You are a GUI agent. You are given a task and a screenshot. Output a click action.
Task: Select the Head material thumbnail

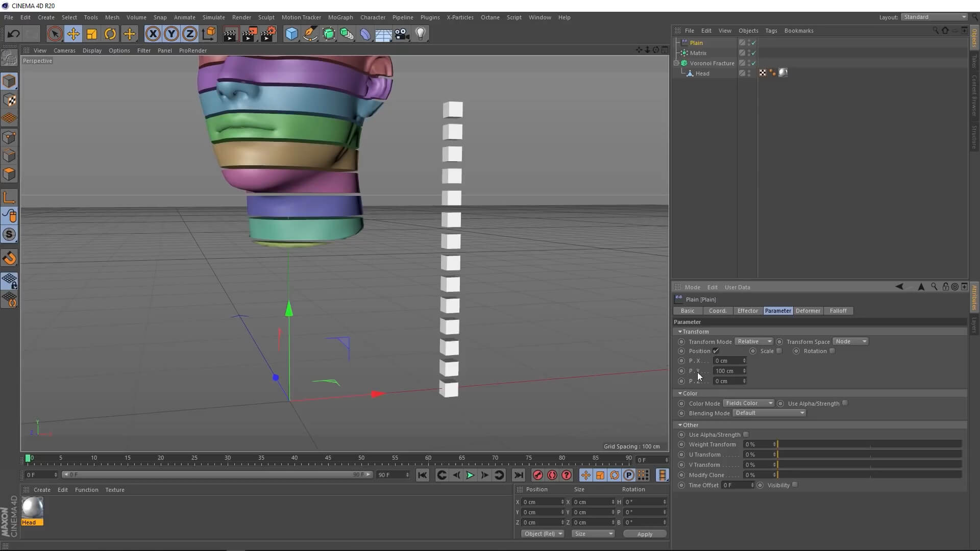[32, 508]
